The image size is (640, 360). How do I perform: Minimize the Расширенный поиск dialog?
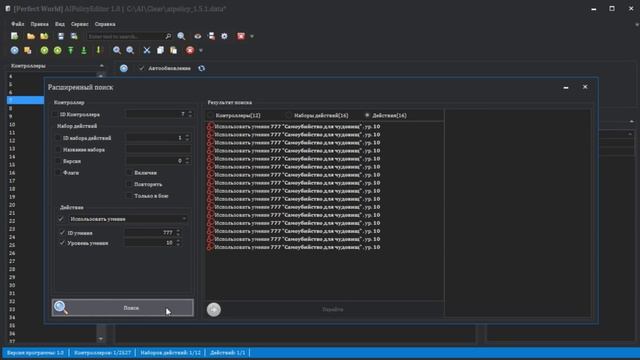click(566, 87)
